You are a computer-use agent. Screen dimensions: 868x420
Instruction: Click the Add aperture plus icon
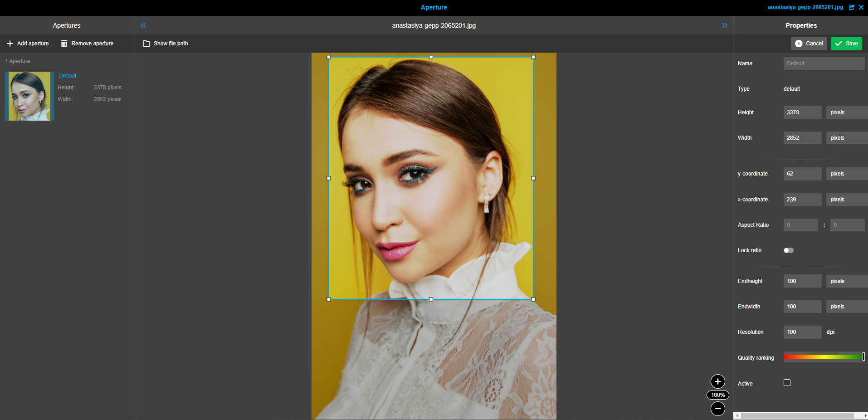point(10,44)
